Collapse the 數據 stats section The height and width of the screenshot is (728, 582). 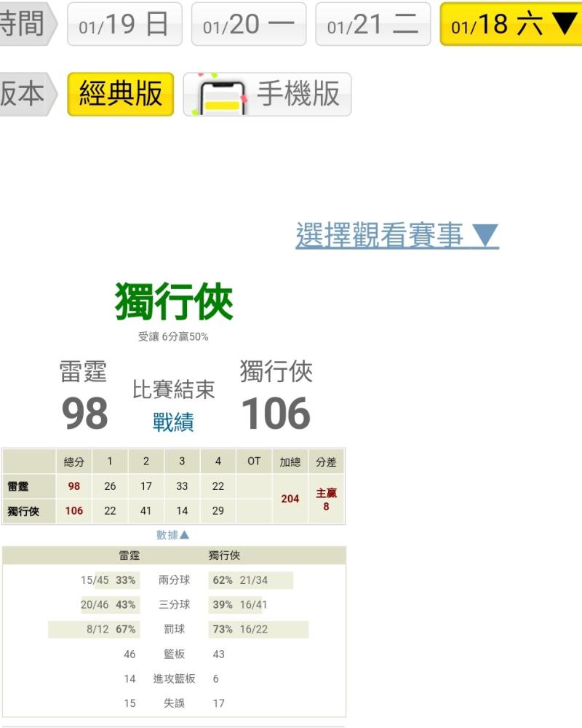pos(172,535)
